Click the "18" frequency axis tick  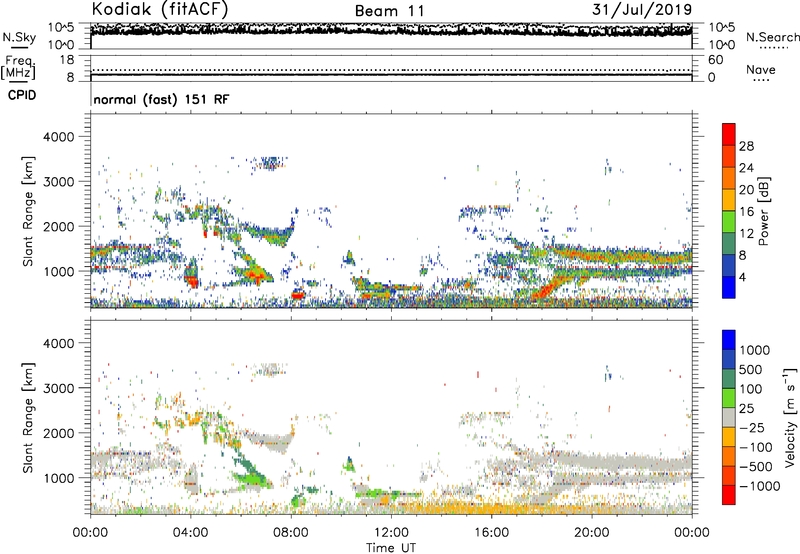[67, 59]
